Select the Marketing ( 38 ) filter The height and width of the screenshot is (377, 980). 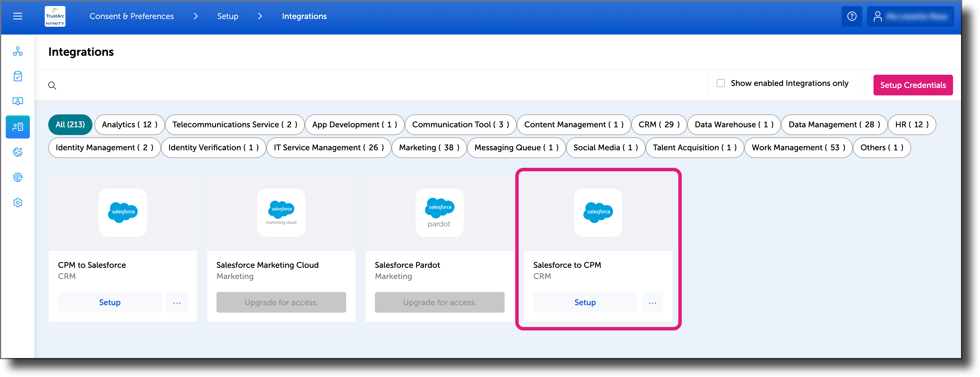(x=429, y=148)
